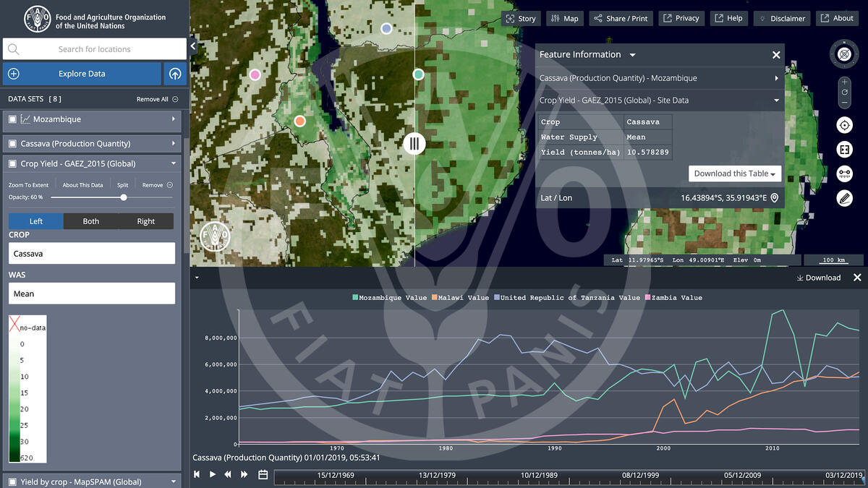Close the chart panel
The width and height of the screenshot is (868, 488).
(x=857, y=278)
